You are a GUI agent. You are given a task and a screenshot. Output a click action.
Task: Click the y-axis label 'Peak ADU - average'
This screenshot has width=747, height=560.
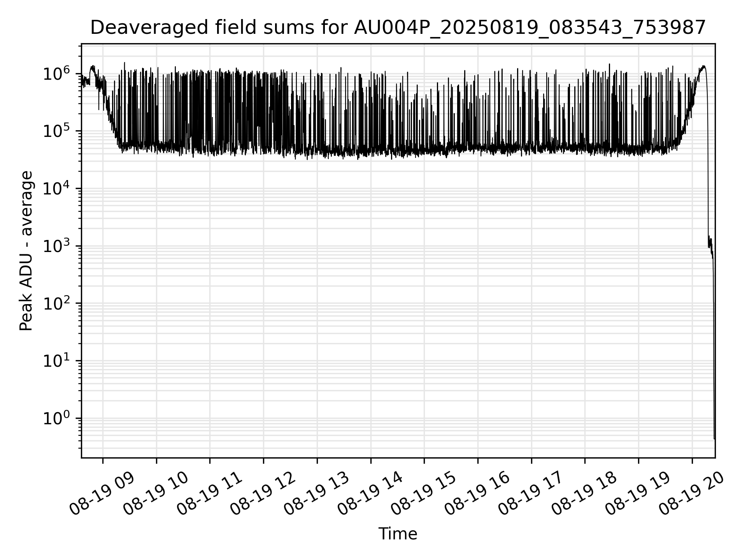[x=26, y=251]
